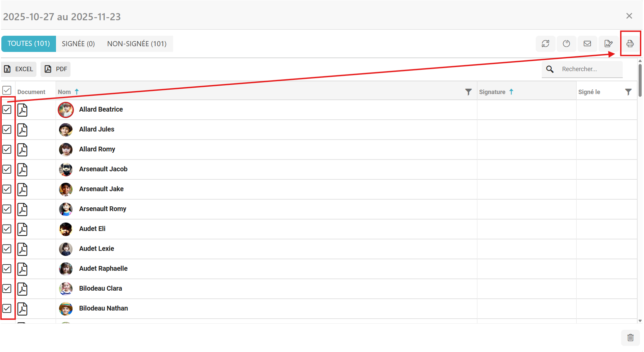Viewport: 644px width, 352px height.
Task: Click the refresh icon in toolbar
Action: coord(545,43)
